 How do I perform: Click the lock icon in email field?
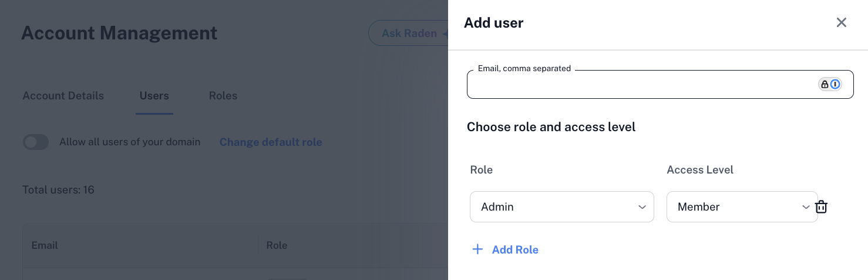(x=825, y=84)
